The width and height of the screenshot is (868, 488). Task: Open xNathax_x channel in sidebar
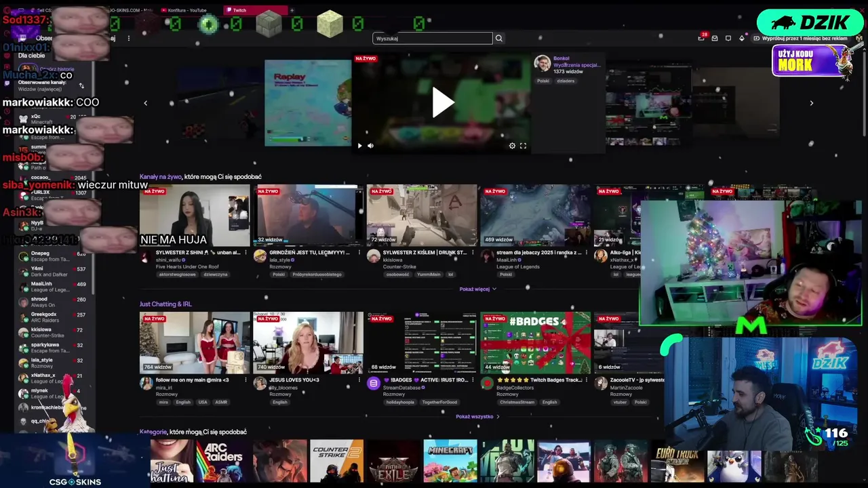[x=54, y=378]
